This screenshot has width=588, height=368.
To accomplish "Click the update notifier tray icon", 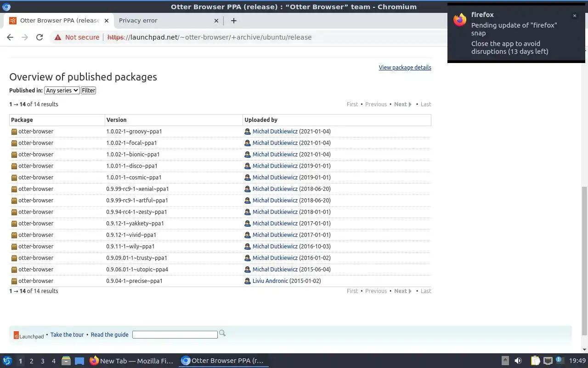I will (559, 361).
